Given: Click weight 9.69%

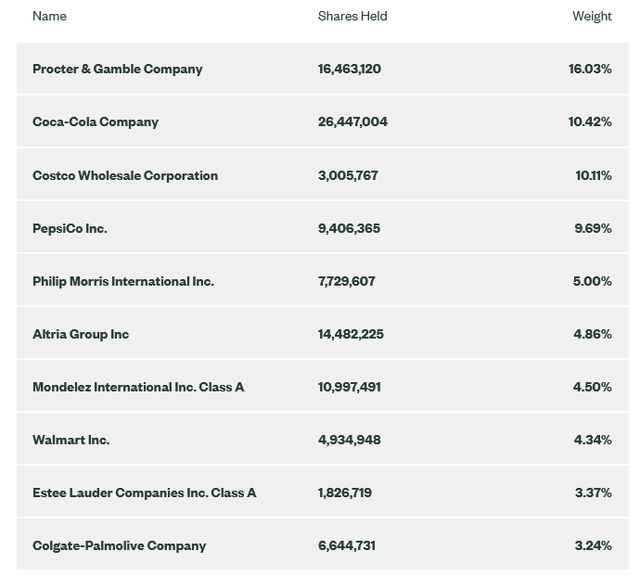Looking at the screenshot, I should 593,228.
